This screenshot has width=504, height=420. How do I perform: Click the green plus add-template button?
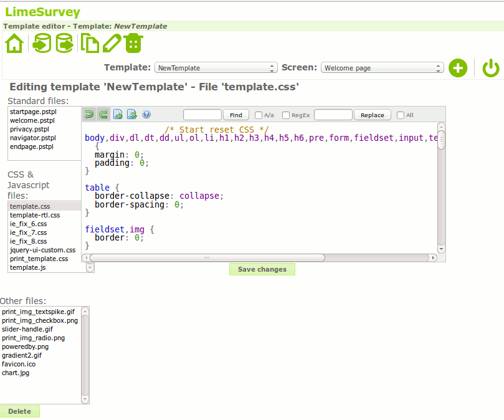click(458, 68)
